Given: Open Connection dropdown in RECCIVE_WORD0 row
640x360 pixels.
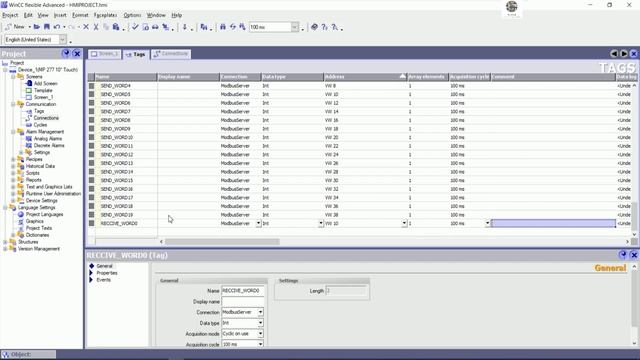Looking at the screenshot, I should 258,223.
